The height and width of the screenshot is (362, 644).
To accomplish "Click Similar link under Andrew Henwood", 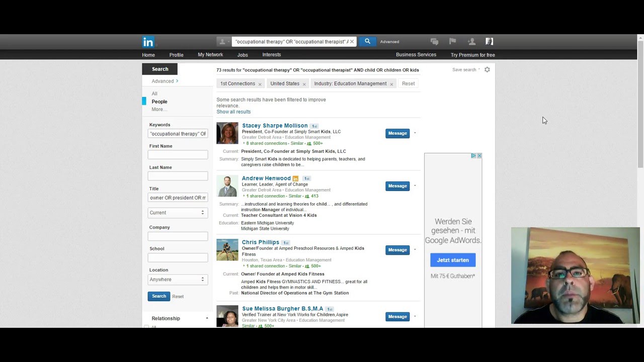I will [x=295, y=196].
